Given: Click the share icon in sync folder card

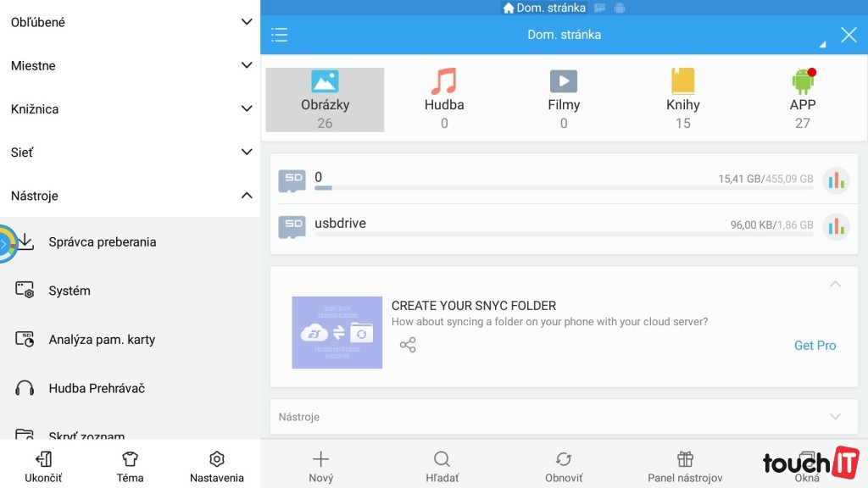Looking at the screenshot, I should pos(408,345).
